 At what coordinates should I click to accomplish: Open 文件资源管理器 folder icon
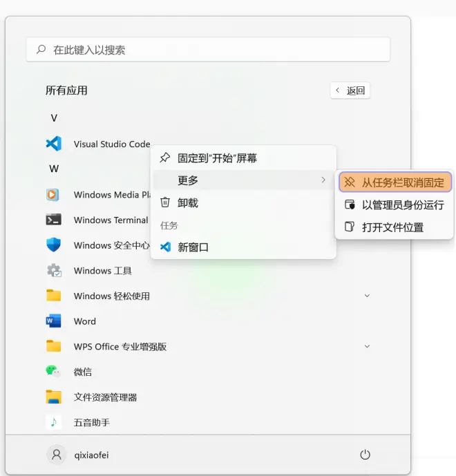[x=53, y=397]
